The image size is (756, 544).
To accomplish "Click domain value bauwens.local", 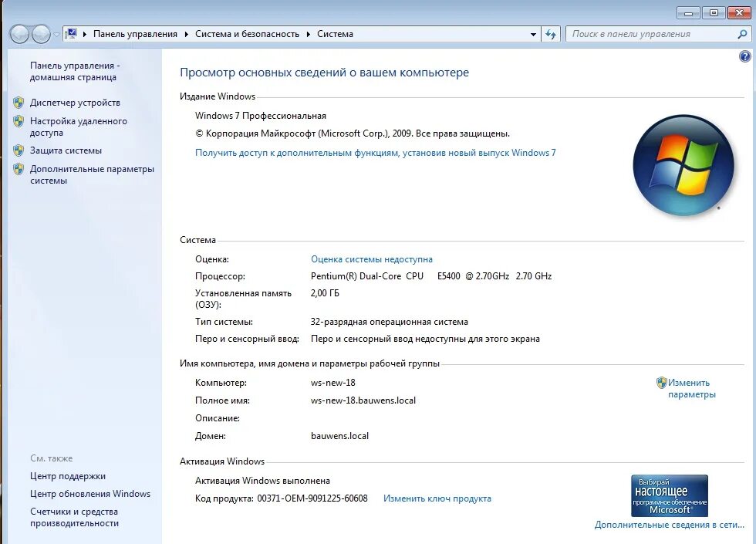I will [339, 436].
